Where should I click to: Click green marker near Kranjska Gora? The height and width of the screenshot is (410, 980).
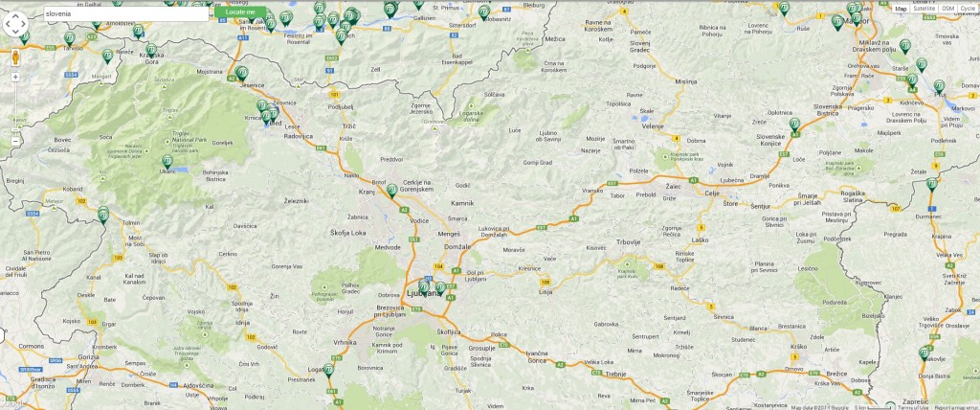[x=150, y=50]
